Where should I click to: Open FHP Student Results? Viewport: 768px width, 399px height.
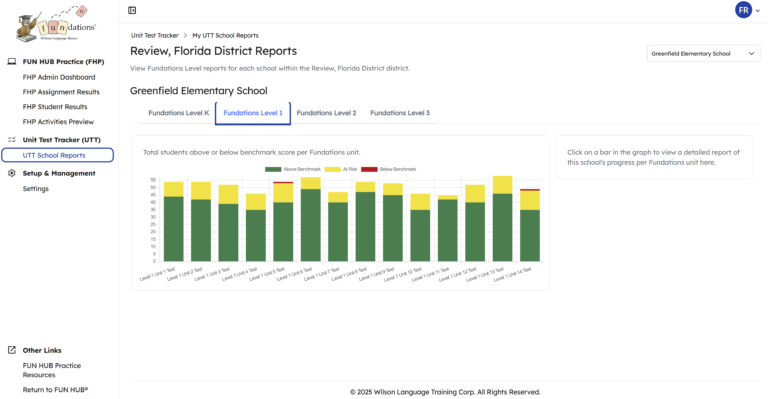[55, 107]
